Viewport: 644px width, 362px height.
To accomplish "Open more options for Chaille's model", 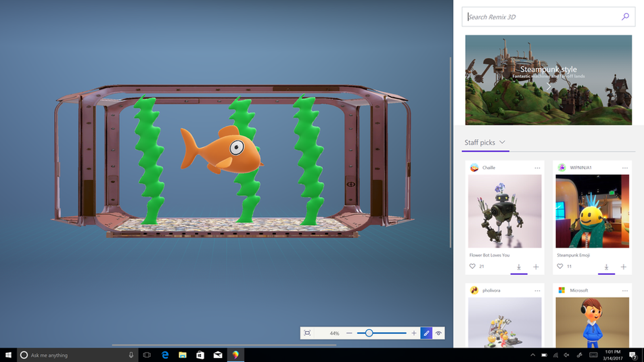I will tap(537, 168).
